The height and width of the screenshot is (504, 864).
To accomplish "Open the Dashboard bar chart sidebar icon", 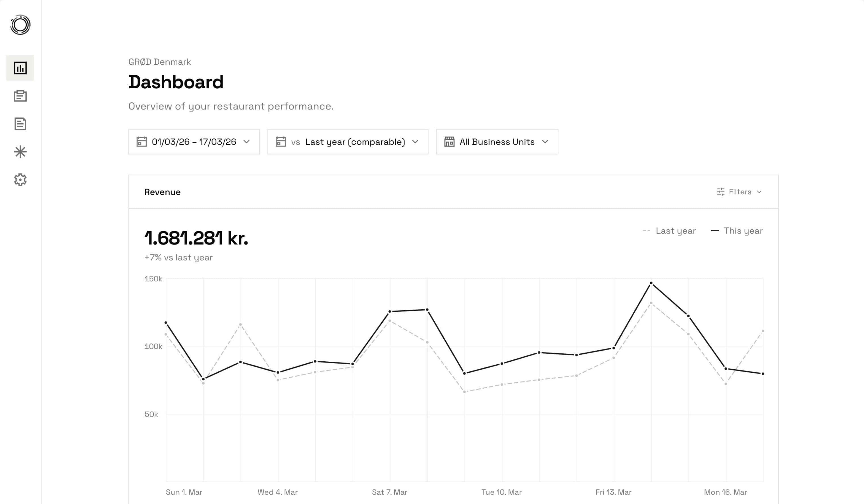I will (x=20, y=68).
